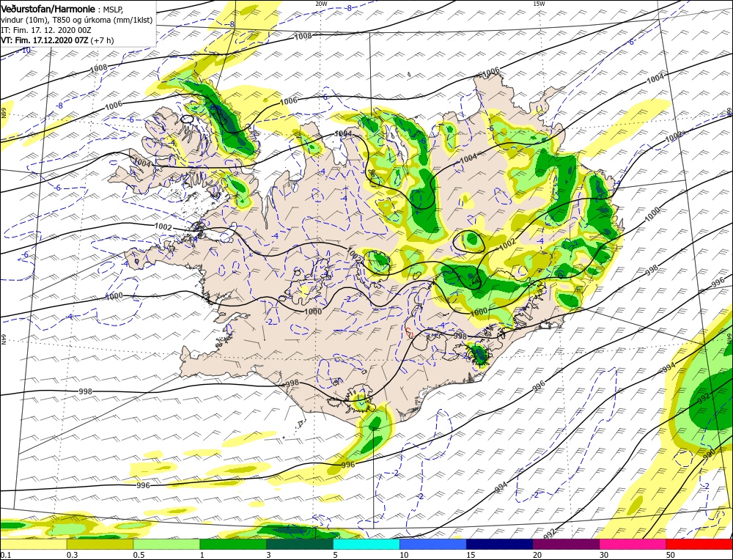Click legend value '10'
Image resolution: width=733 pixels, height=560 pixels.
coord(404,554)
